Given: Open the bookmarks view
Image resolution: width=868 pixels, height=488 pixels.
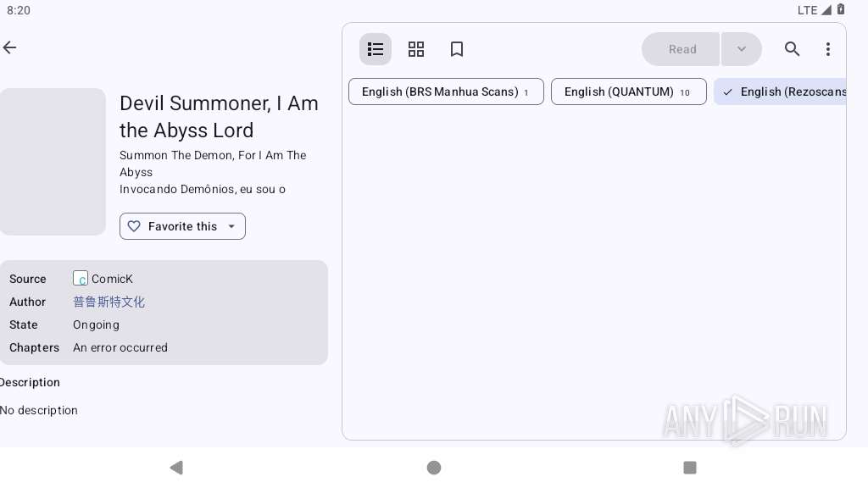Looking at the screenshot, I should tap(457, 49).
